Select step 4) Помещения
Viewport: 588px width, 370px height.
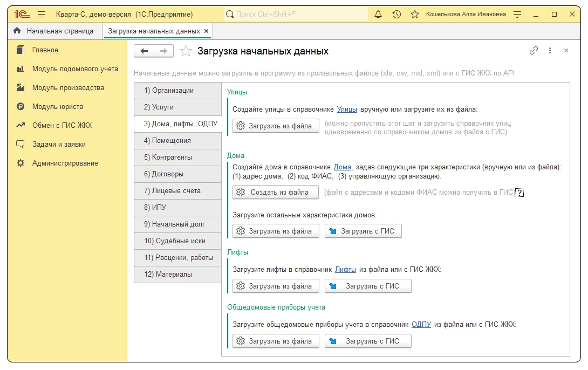pyautogui.click(x=178, y=141)
